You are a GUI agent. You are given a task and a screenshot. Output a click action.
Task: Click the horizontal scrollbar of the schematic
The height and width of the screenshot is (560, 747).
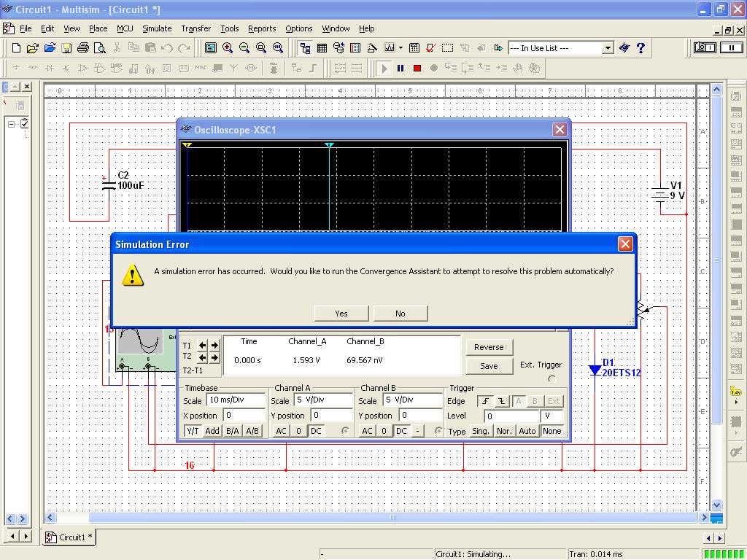point(393,518)
